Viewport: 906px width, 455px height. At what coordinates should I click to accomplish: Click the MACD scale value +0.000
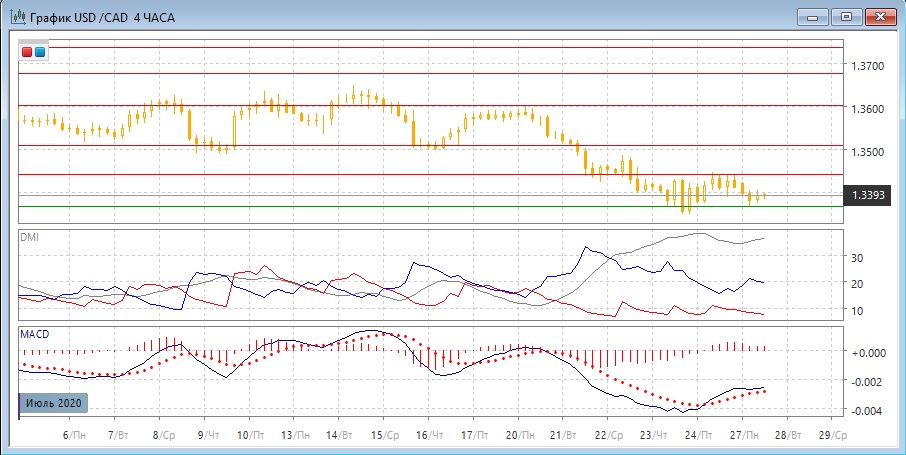tap(869, 352)
